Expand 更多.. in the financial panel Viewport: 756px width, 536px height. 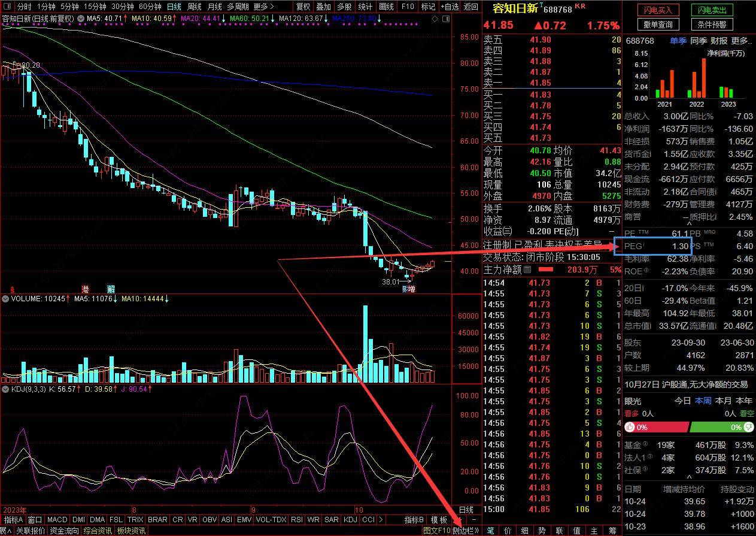[740, 41]
